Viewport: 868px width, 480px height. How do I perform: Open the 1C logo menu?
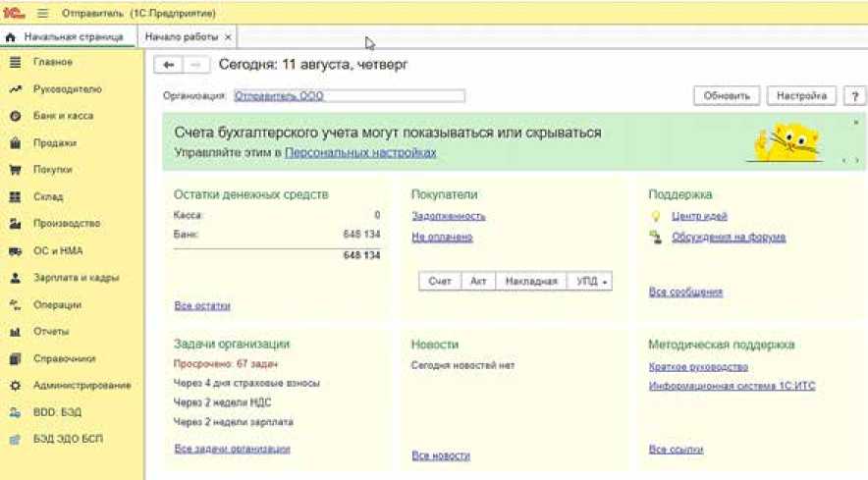click(14, 12)
